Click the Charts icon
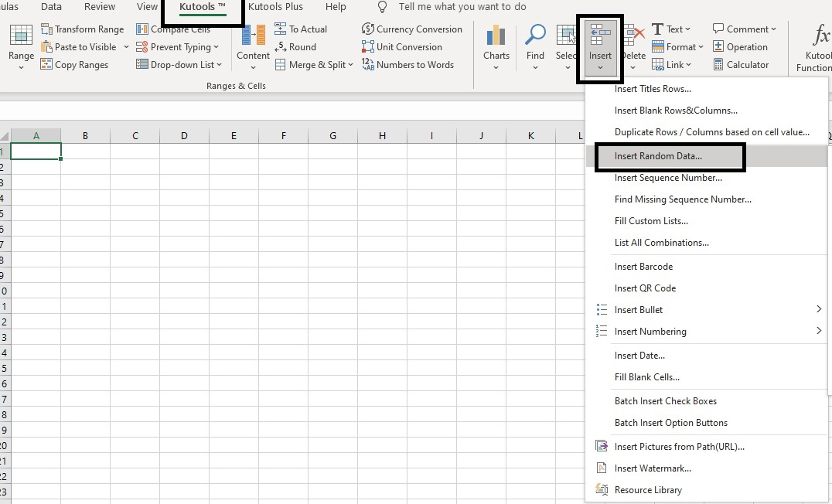 (x=496, y=35)
